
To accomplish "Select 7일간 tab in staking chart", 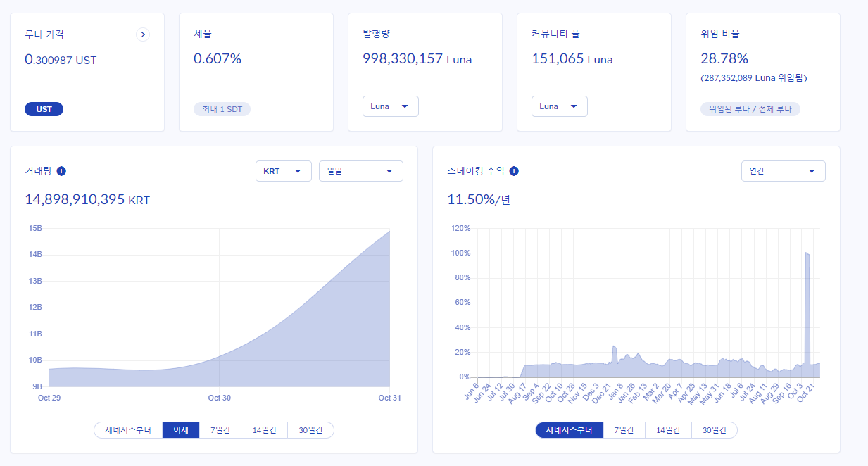I will coord(624,430).
